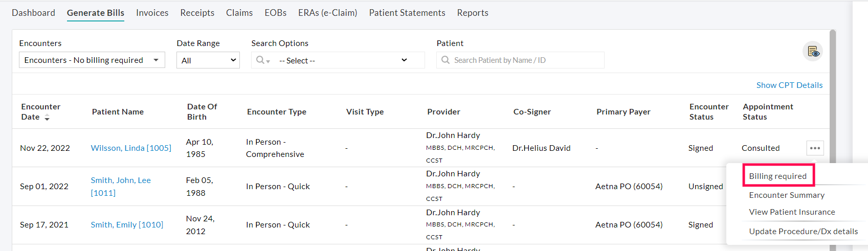Viewport: 868px width, 251px height.
Task: Click the Search Patient by Name field
Action: pos(522,60)
